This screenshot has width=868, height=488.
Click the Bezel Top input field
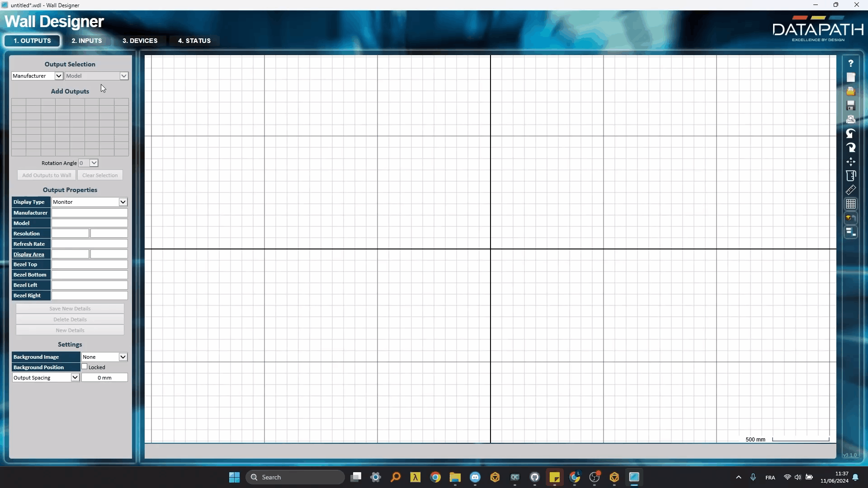coord(90,264)
